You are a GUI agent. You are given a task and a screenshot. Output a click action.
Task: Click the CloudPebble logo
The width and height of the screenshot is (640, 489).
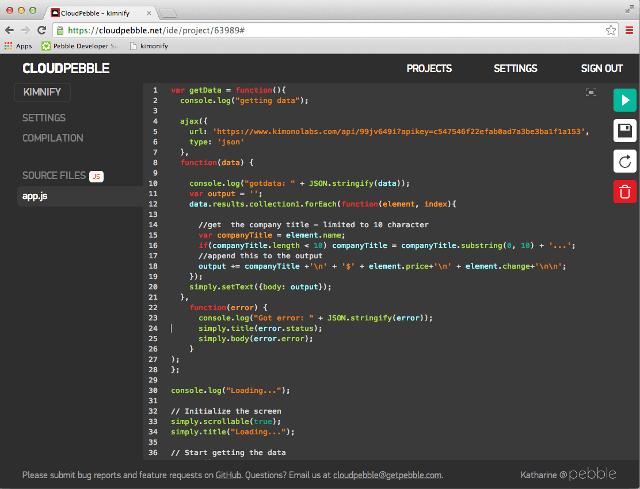(66, 68)
